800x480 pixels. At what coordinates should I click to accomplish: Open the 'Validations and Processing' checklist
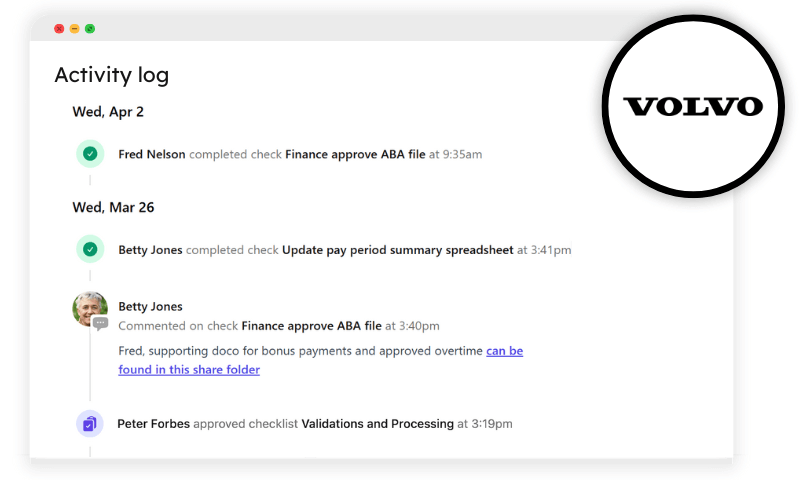(x=378, y=423)
